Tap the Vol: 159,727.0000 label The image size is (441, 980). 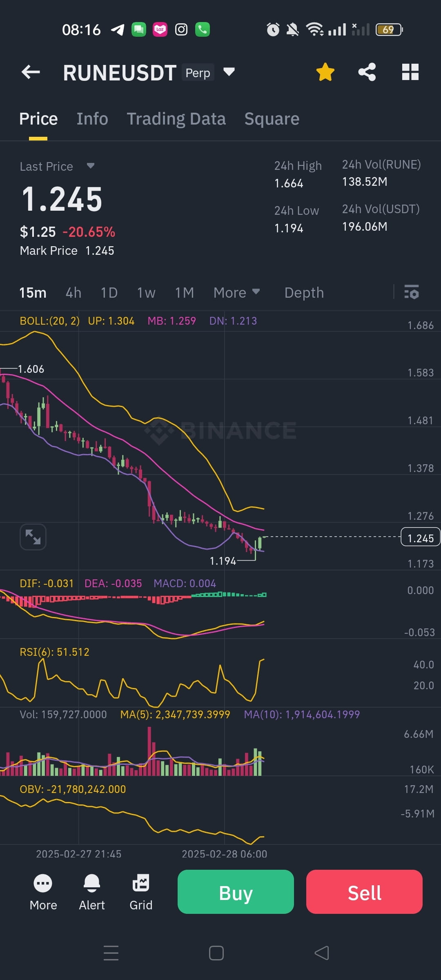point(63,715)
